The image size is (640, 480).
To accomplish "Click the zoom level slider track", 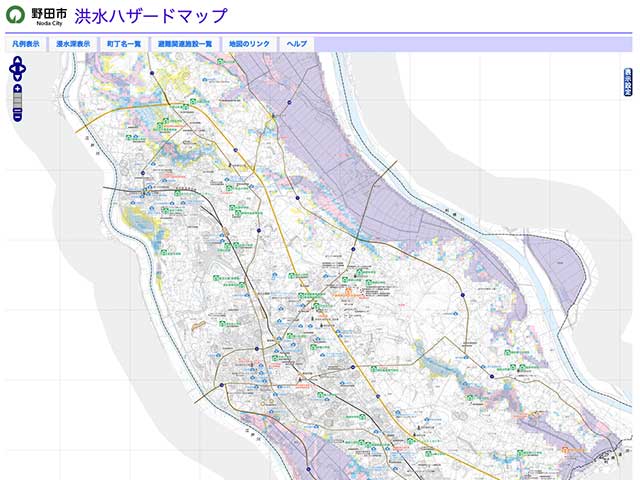I will point(17,102).
